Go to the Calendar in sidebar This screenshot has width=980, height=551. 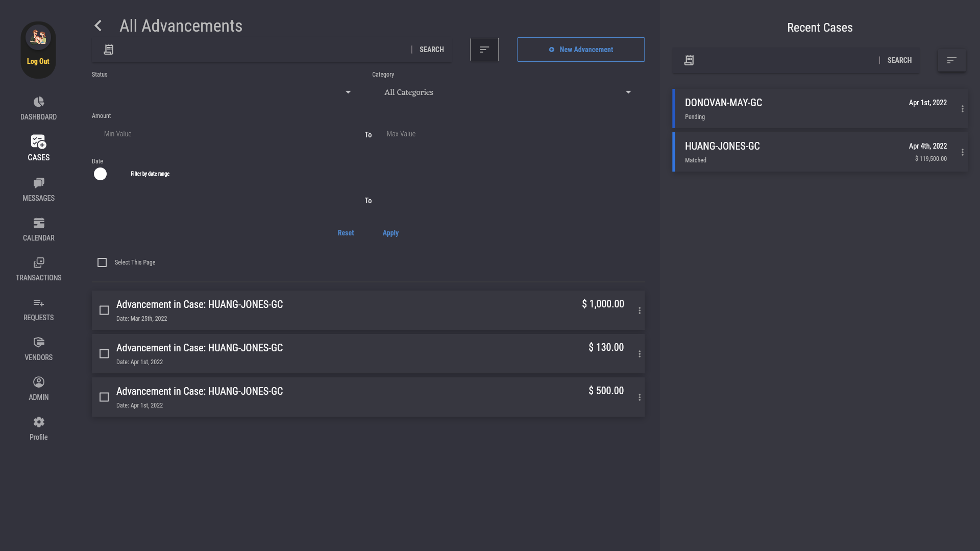coord(38,229)
